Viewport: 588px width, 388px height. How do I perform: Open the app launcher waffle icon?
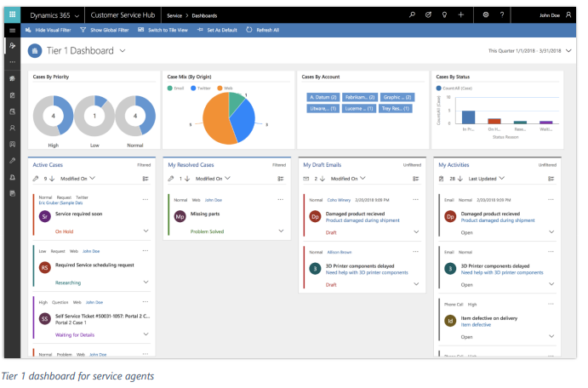13,14
